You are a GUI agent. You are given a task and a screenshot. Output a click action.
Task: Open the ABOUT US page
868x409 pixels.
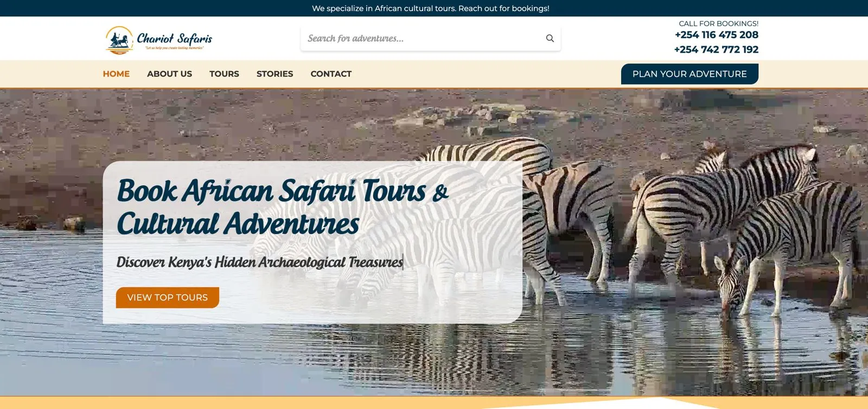[169, 74]
